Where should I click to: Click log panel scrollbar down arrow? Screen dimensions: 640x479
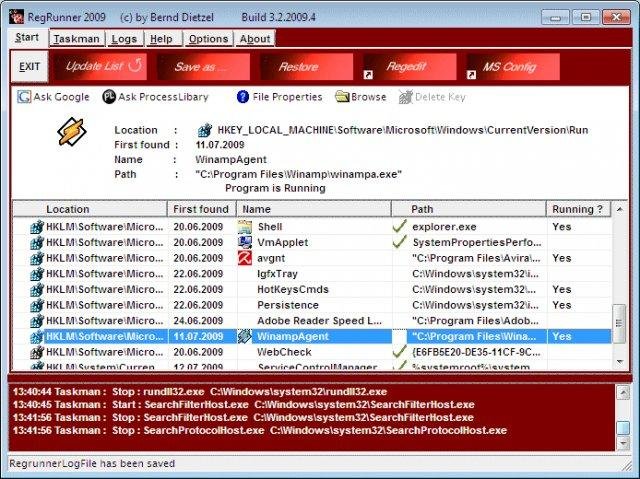tap(623, 443)
